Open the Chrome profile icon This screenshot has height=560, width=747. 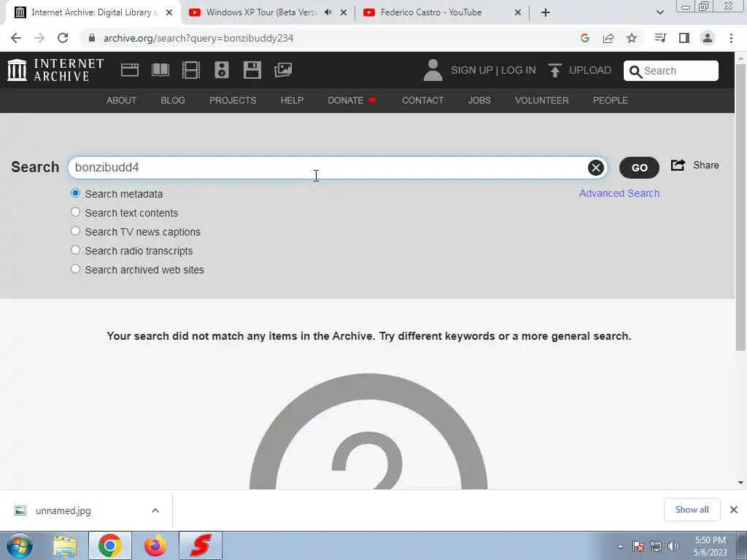708,38
